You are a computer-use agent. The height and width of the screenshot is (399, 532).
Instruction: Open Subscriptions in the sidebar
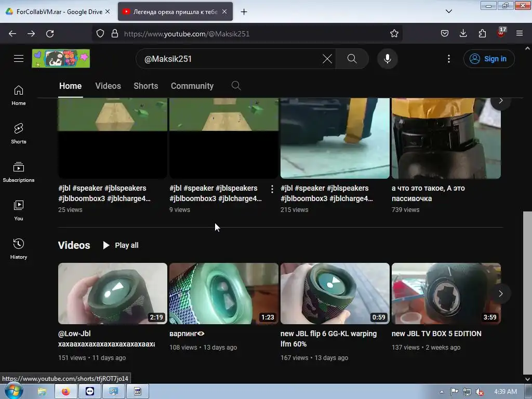tap(19, 172)
